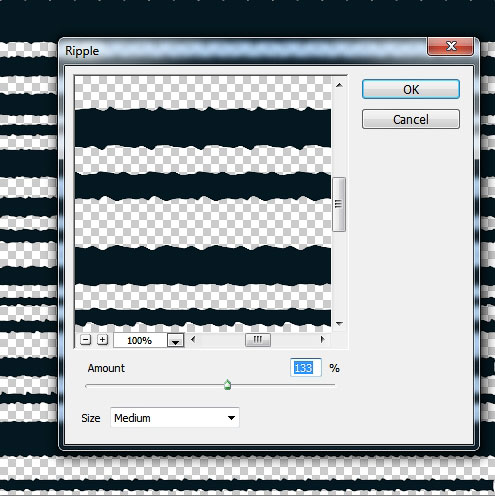Click the Size label
495x496 pixels.
91,418
